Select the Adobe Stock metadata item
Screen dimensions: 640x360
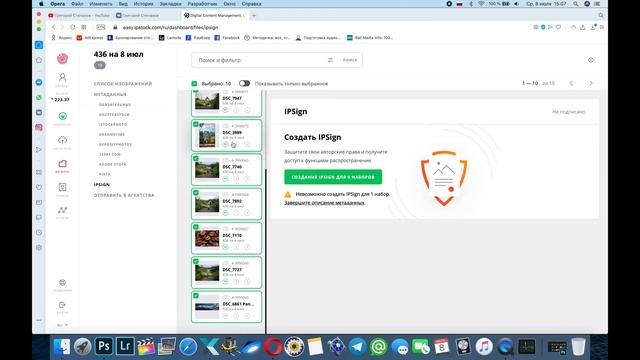[113, 164]
